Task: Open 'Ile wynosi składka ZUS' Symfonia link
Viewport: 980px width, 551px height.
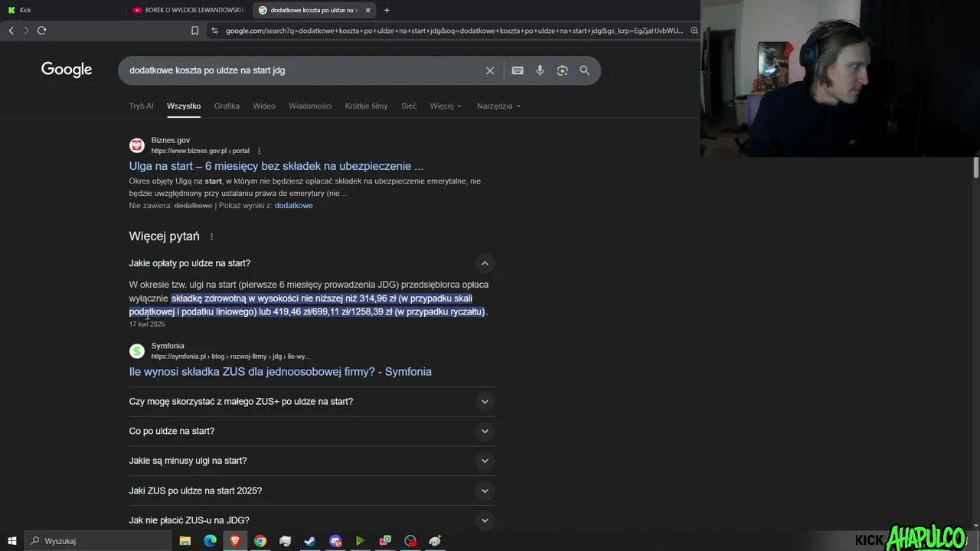Action: (280, 372)
